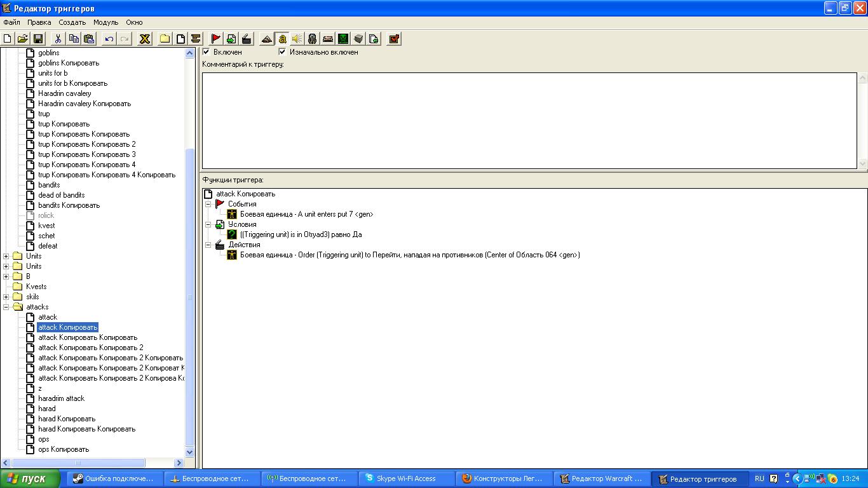Select the 'Triggering unit is in Otryad3' condition
The width and height of the screenshot is (868, 488).
tap(301, 234)
